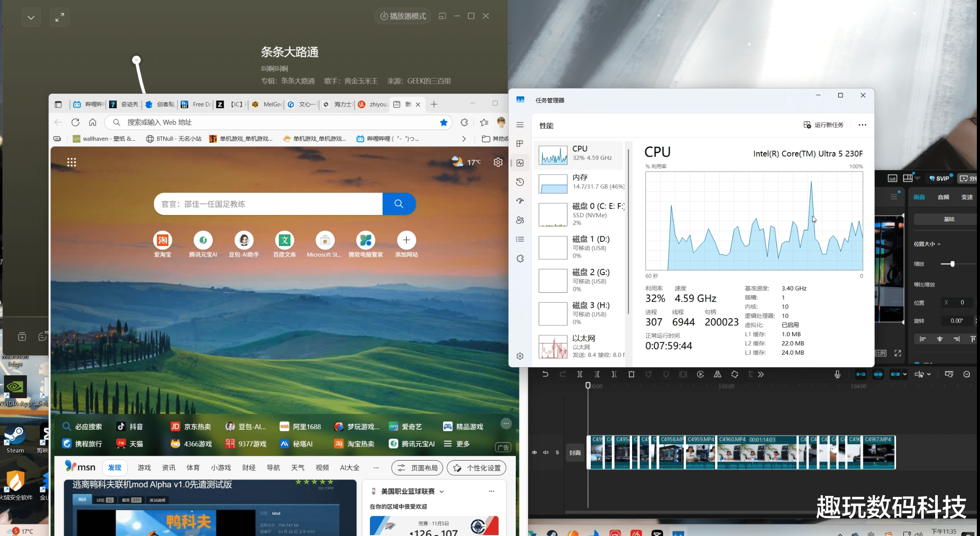Image resolution: width=980 pixels, height=536 pixels.
Task: Open Task Manager app history icon
Action: (520, 182)
